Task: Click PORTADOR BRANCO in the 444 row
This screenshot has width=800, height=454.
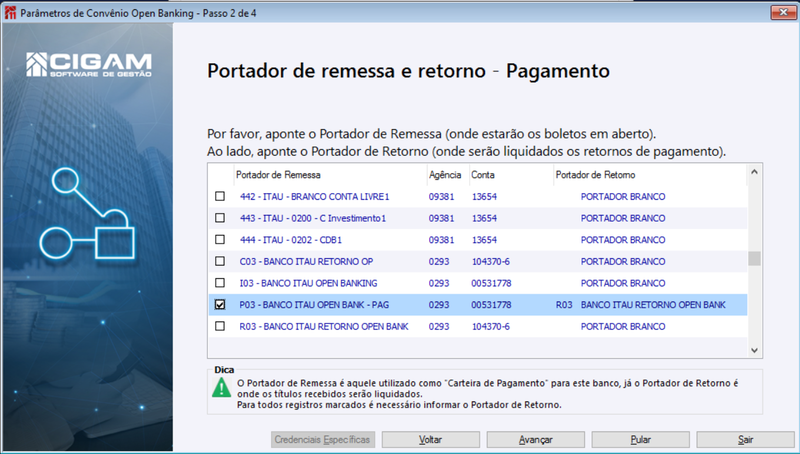Action: coord(623,240)
